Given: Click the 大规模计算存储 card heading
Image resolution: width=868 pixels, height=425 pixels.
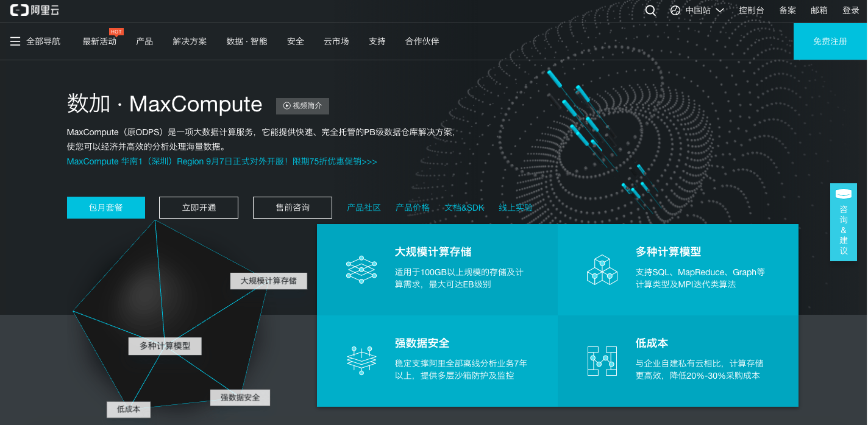Looking at the screenshot, I should (x=433, y=251).
